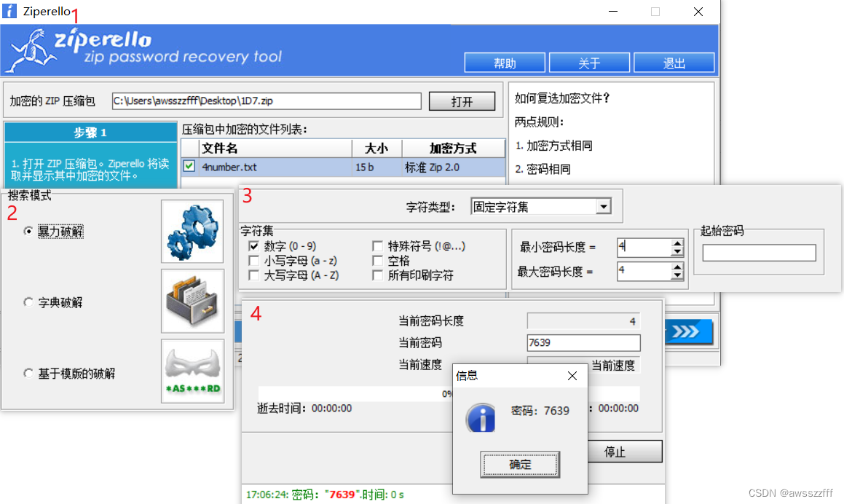
Task: Click the template mask icon
Action: coord(192,371)
